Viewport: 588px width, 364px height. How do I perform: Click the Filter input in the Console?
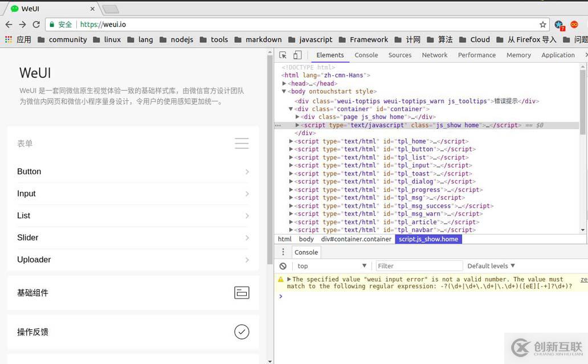[x=419, y=266]
